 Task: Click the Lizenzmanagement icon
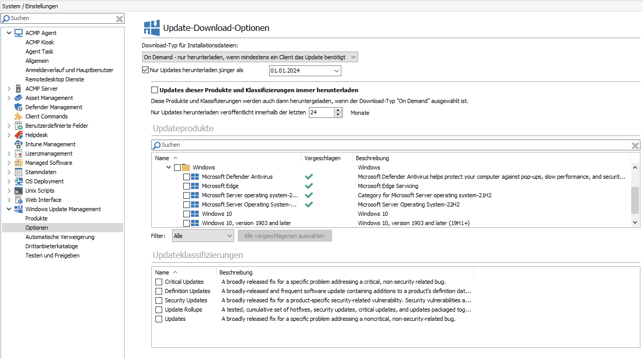click(x=19, y=153)
